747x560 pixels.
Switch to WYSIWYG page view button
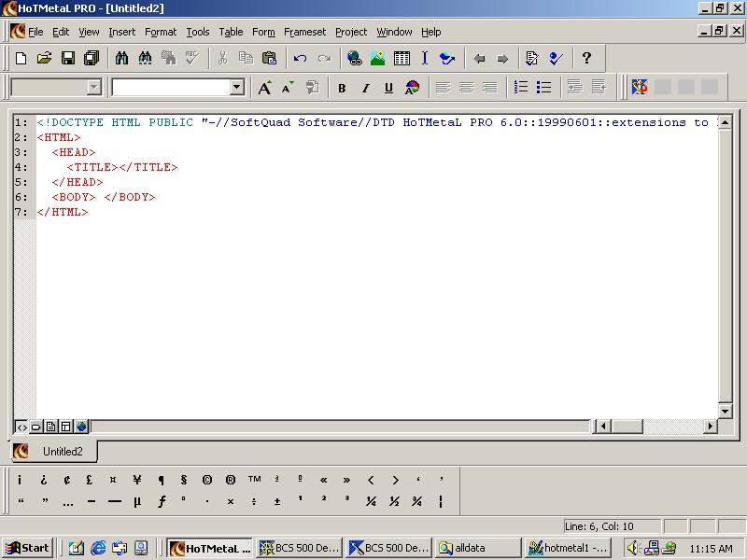(50, 427)
